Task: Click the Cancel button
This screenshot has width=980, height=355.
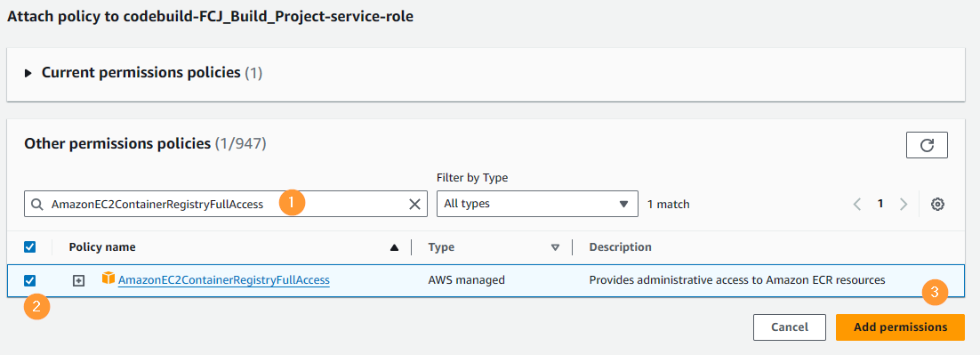Action: click(790, 327)
